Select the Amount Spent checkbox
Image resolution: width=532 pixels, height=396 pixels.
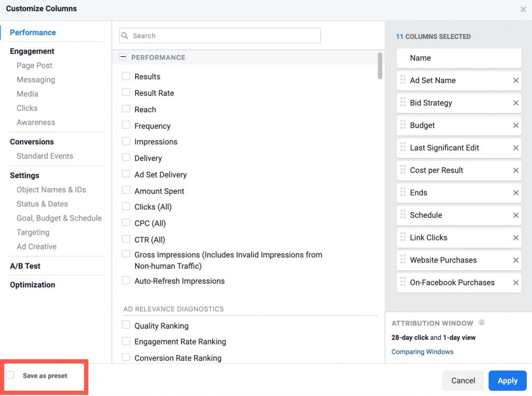[126, 191]
